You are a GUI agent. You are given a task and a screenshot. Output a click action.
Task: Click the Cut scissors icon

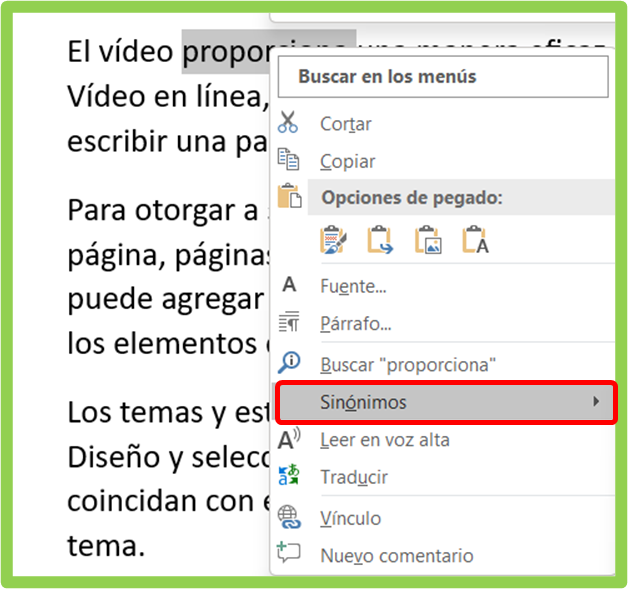point(288,122)
